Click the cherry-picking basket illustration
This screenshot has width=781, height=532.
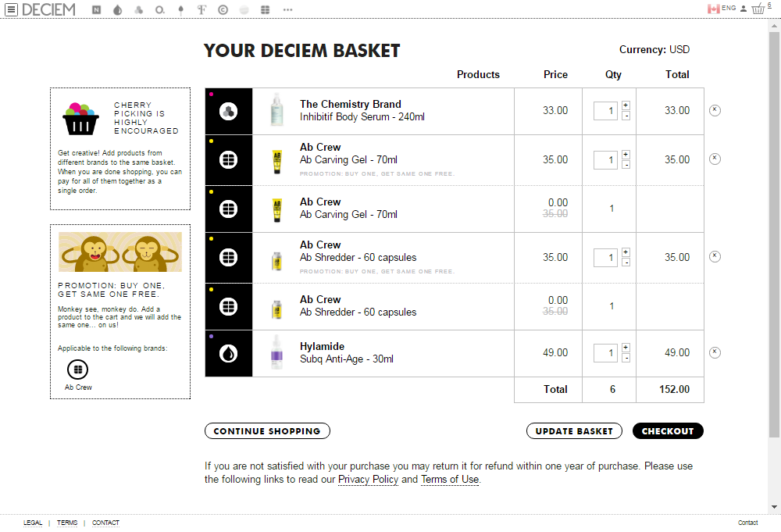coord(80,119)
